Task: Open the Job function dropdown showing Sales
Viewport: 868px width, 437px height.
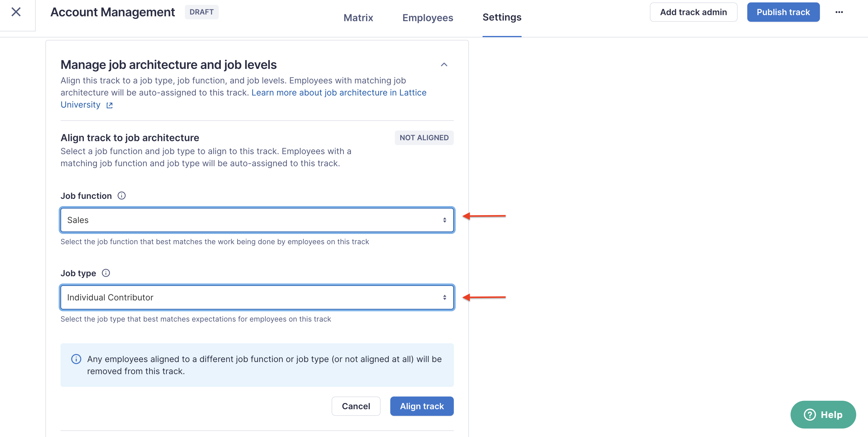Action: pos(257,220)
